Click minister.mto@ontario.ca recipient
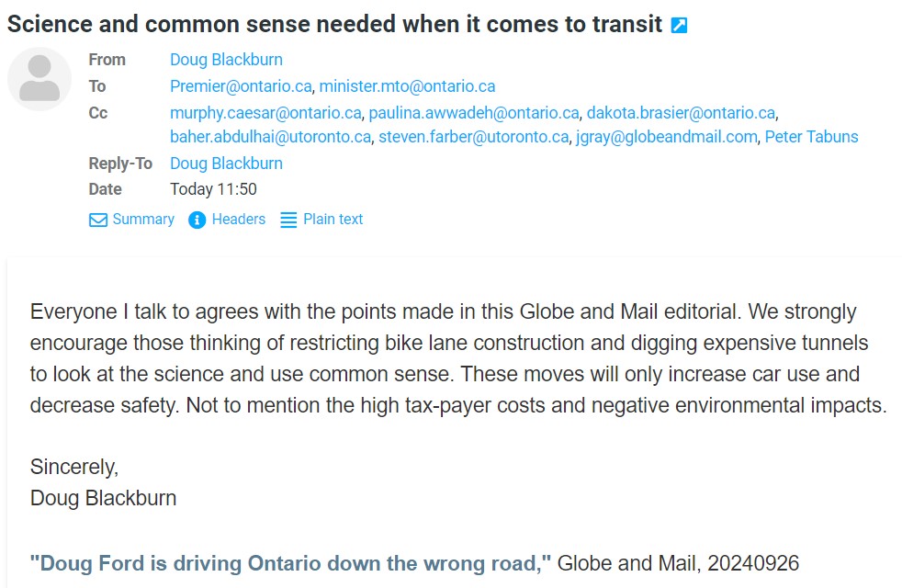 click(407, 86)
